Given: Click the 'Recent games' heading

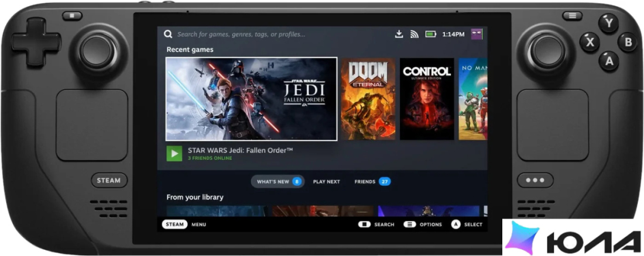Looking at the screenshot, I should click(190, 50).
